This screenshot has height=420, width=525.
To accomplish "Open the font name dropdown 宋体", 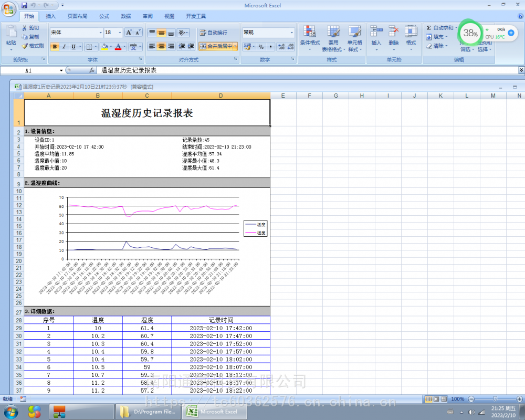I will point(75,33).
